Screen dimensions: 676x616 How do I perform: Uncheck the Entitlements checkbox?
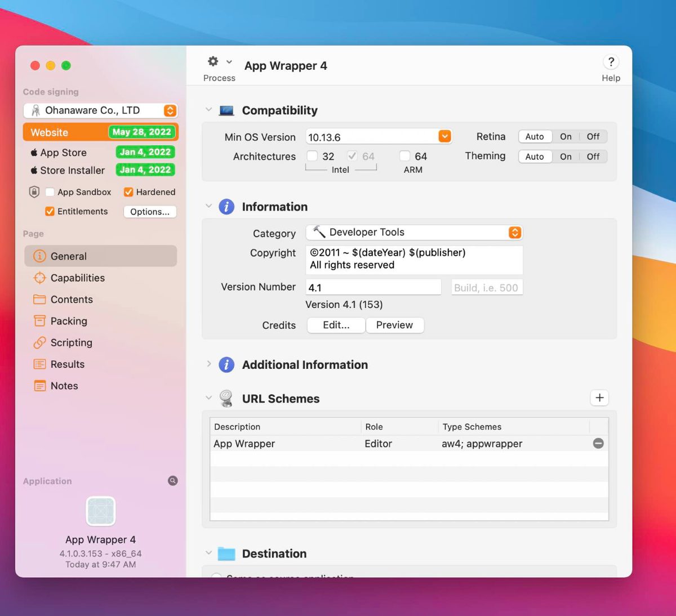50,211
